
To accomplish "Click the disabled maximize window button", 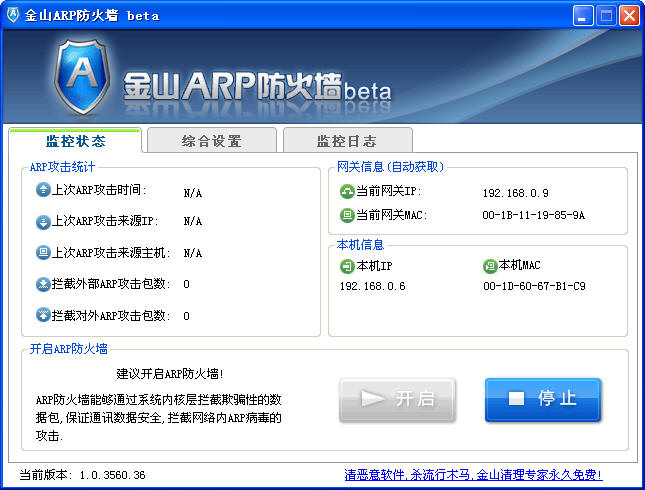I will pyautogui.click(x=606, y=16).
